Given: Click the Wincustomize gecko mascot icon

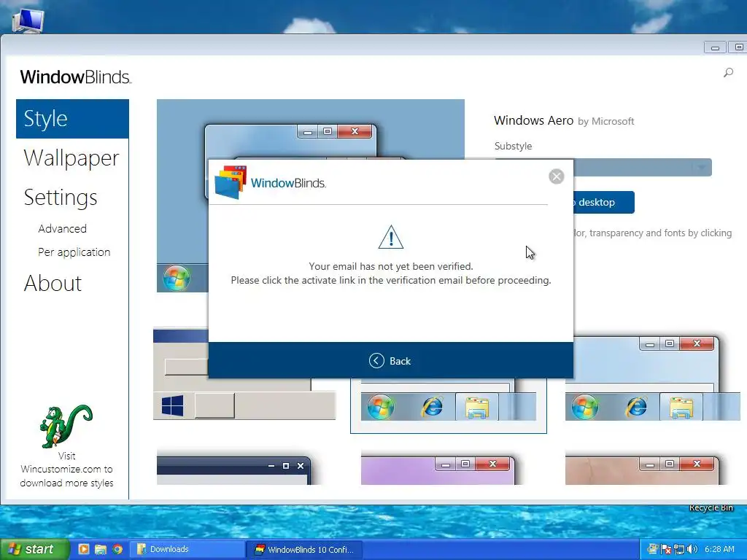Looking at the screenshot, I should [x=66, y=426].
